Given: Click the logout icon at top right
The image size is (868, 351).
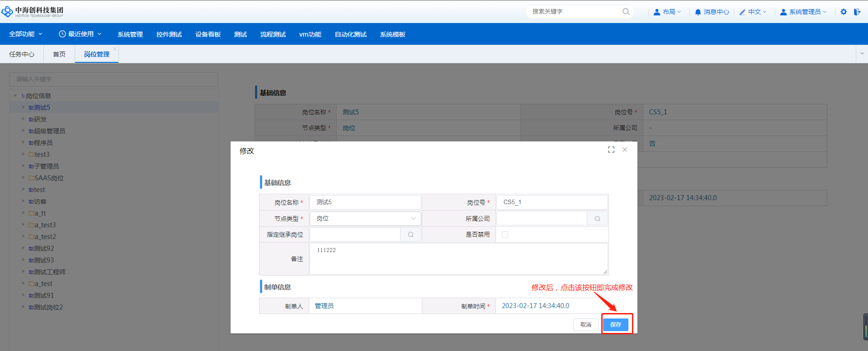Looking at the screenshot, I should tap(857, 12).
